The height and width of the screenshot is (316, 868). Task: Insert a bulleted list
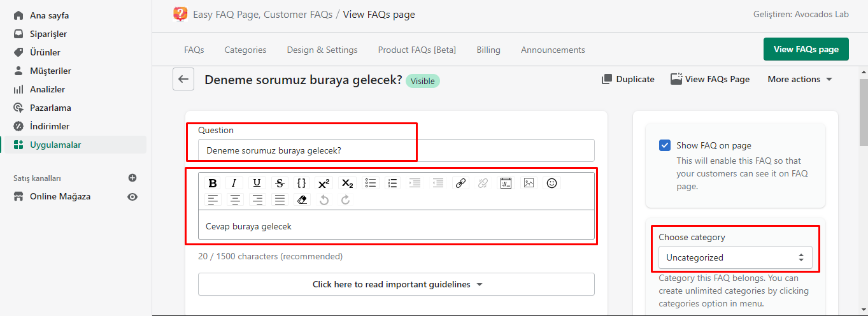pyautogui.click(x=371, y=183)
